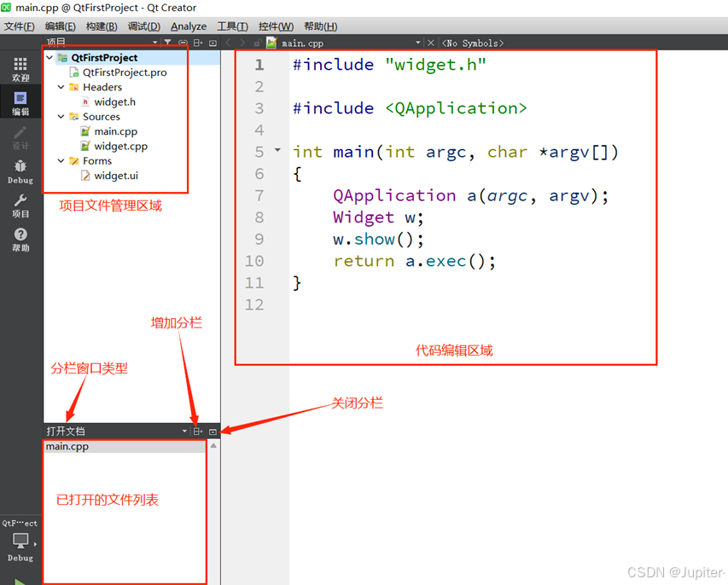
Task: Open Help mode (帮助)
Action: coord(20,240)
